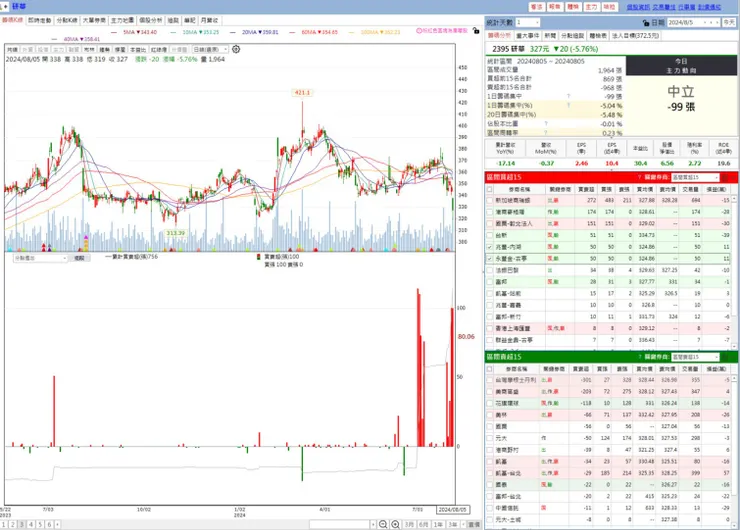Image resolution: width=740 pixels, height=530 pixels.
Task: Click help question mark in green 賣超15 header
Action: click(x=639, y=357)
